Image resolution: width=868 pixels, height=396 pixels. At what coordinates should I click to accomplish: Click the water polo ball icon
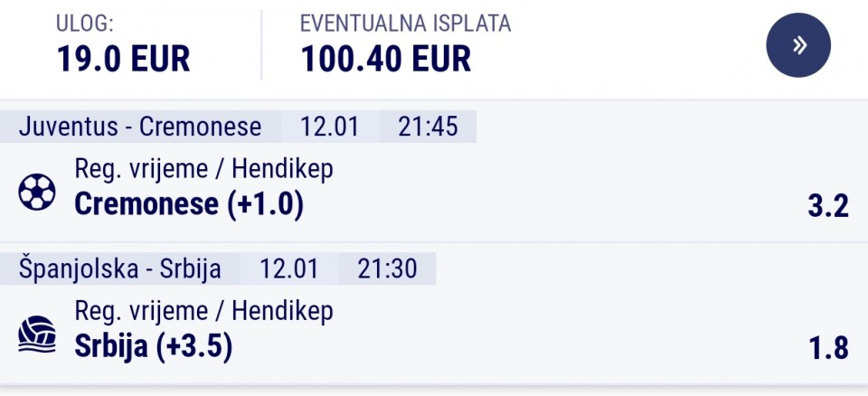coord(37,335)
